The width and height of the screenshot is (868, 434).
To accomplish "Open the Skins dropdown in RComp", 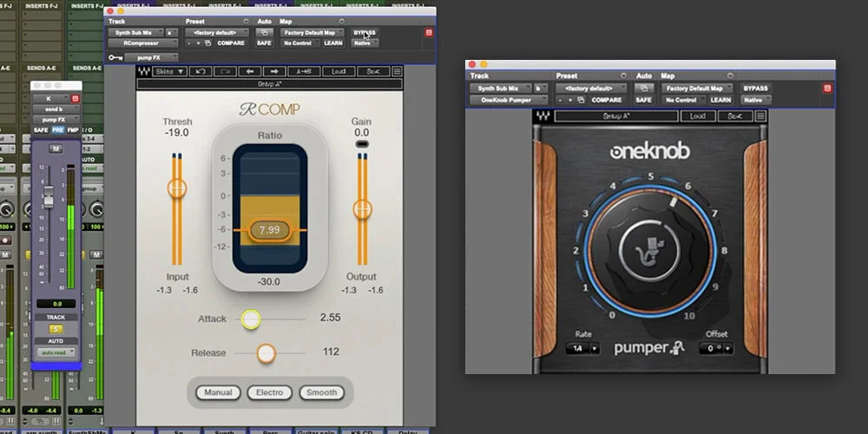I will [169, 71].
